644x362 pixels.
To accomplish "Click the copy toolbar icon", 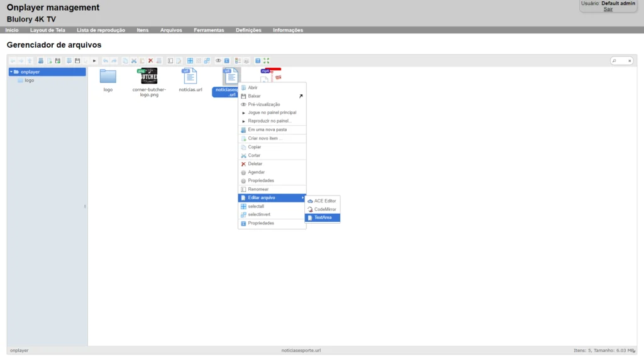I will click(125, 61).
